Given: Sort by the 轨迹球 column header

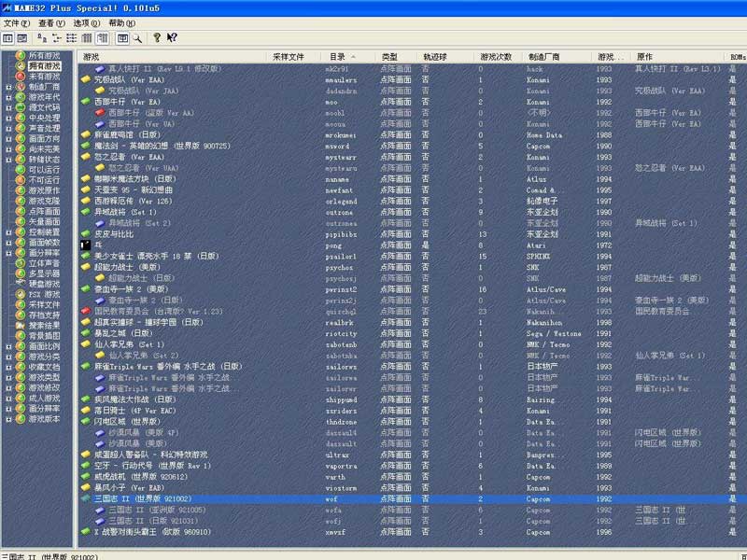Looking at the screenshot, I should [444, 57].
